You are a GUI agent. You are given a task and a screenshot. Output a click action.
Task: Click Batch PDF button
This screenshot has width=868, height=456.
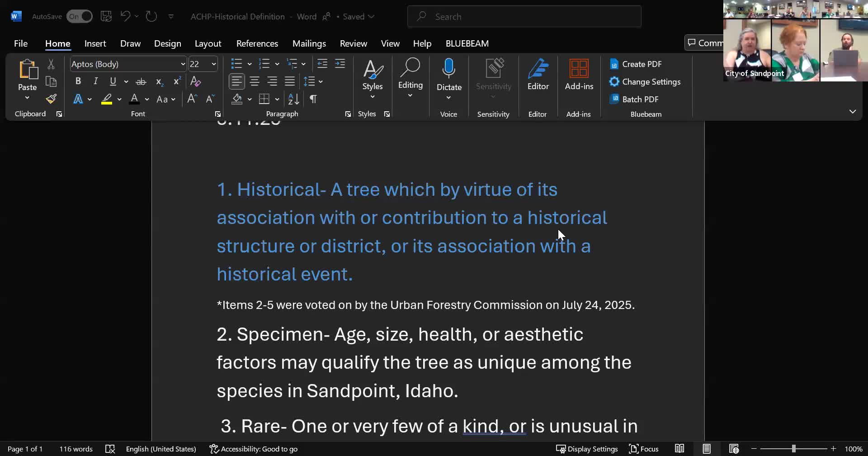pos(634,99)
